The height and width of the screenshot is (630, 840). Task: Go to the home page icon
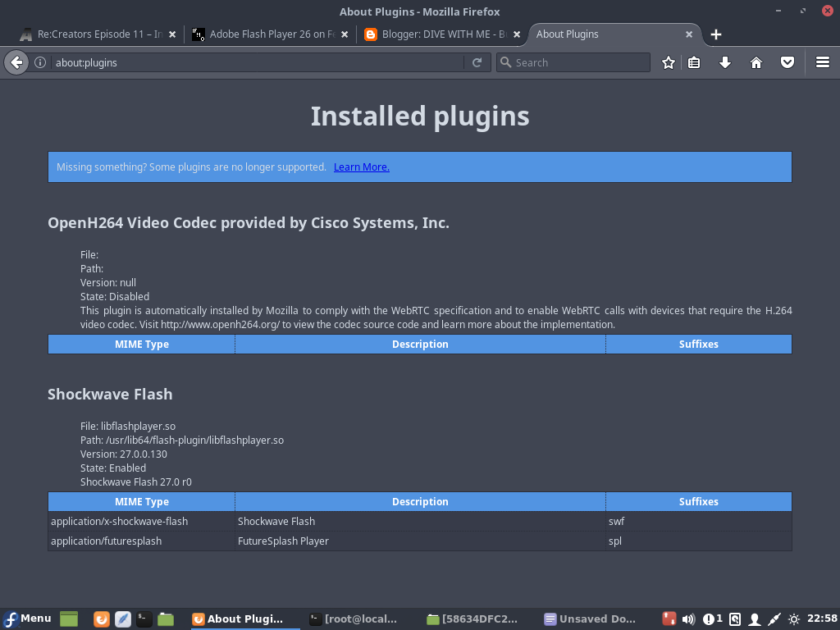point(756,62)
